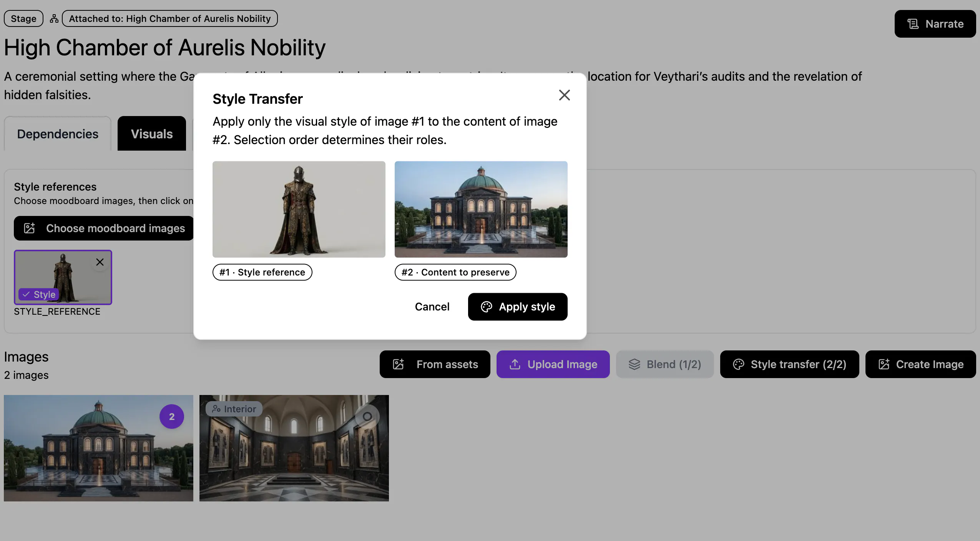980x541 pixels.
Task: Open the attached High Chamber of Aurelis Nobility link
Action: pyautogui.click(x=170, y=18)
